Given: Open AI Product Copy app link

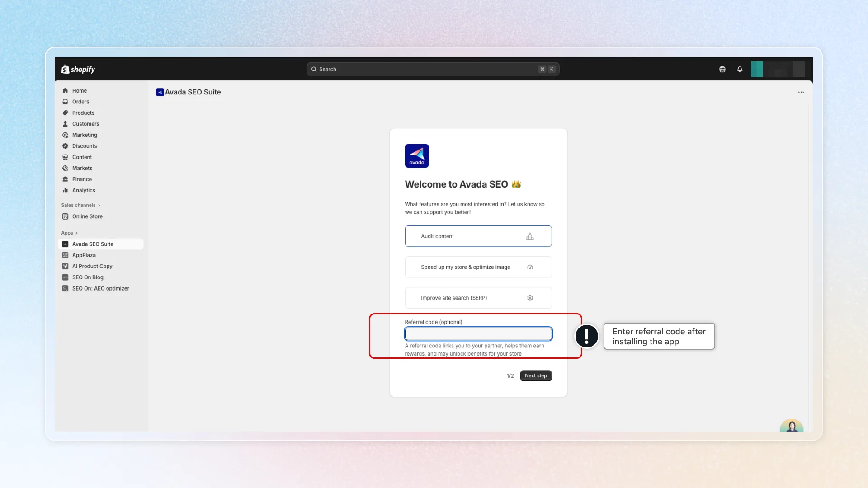Looking at the screenshot, I should click(101, 266).
